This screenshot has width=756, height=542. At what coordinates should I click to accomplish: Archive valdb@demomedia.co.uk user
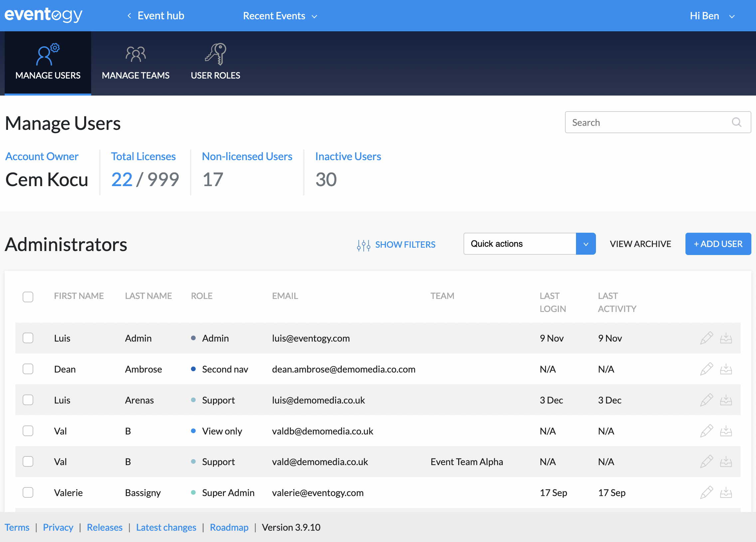[x=726, y=431]
